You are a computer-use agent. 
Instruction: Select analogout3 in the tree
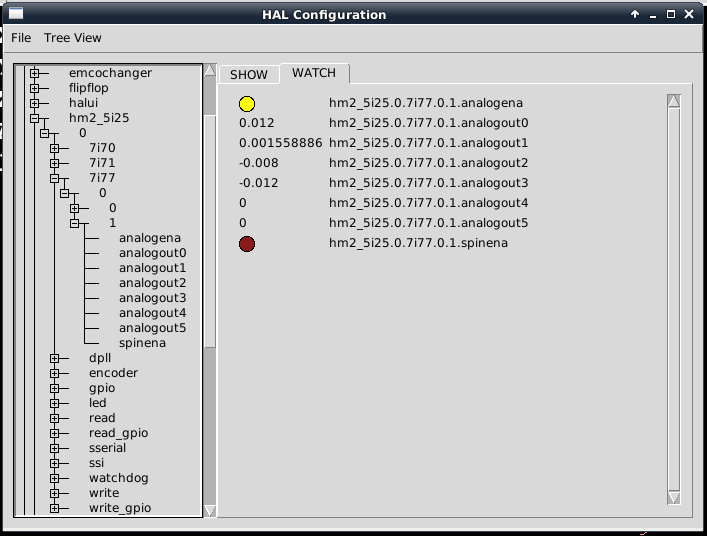tap(152, 298)
